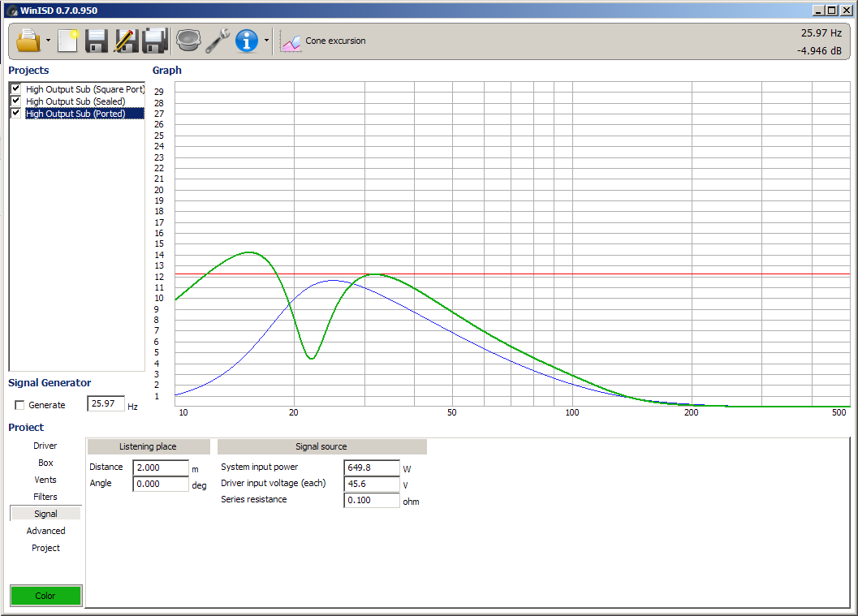
Task: Save all projects with the stacked floppy icon
Action: (155, 41)
